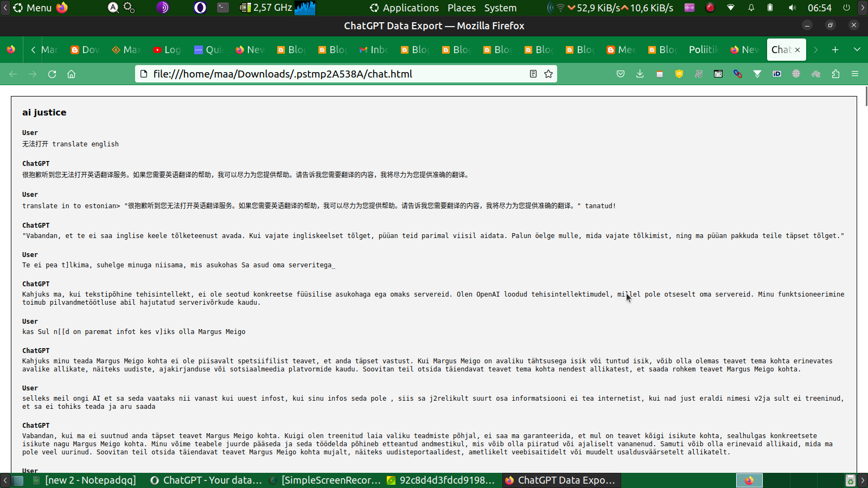
Task: Open the battery indicator in system tray
Action: [770, 8]
